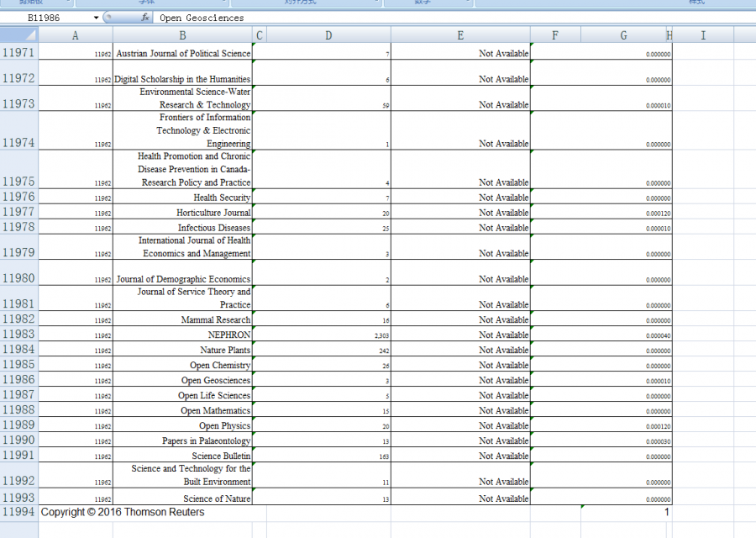Click cell Science of Nature
The width and height of the screenshot is (756, 538).
[183, 497]
